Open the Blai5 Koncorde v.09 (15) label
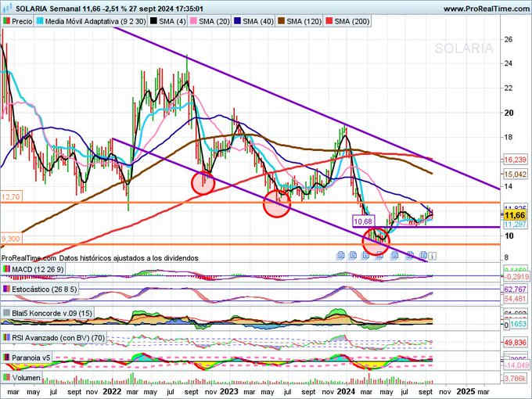The height and width of the screenshot is (399, 532). pos(48,313)
